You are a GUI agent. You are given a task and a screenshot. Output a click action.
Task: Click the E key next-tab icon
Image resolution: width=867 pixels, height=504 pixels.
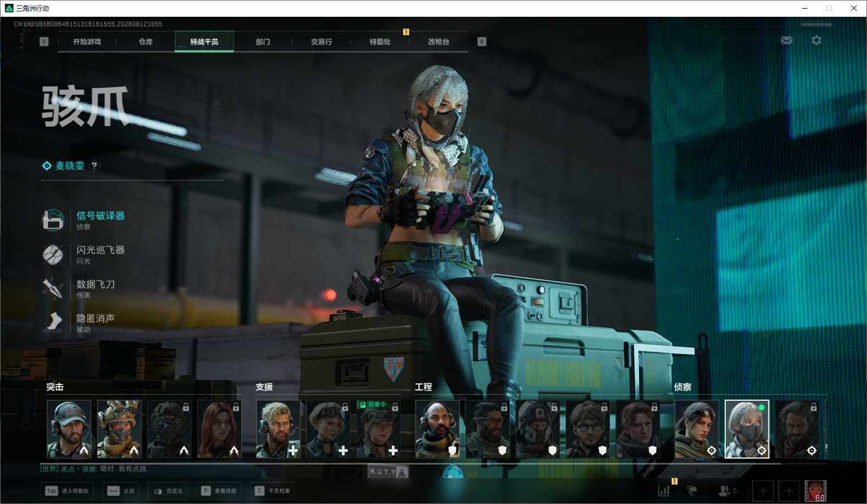[482, 42]
